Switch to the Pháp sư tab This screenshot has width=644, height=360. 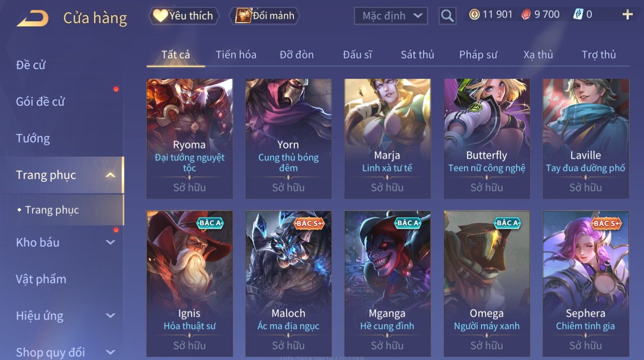pyautogui.click(x=478, y=55)
